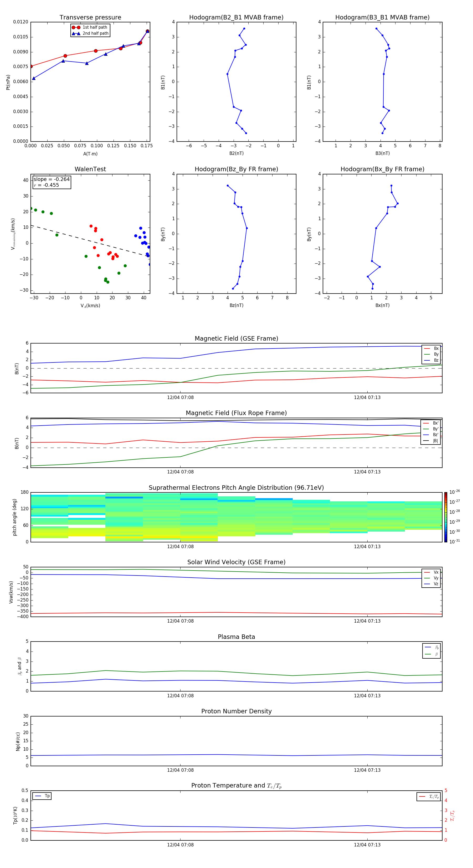Click the "Proton Temperature and Te/Tp" title
Screen dimensions: 473x868
pyautogui.click(x=236, y=786)
